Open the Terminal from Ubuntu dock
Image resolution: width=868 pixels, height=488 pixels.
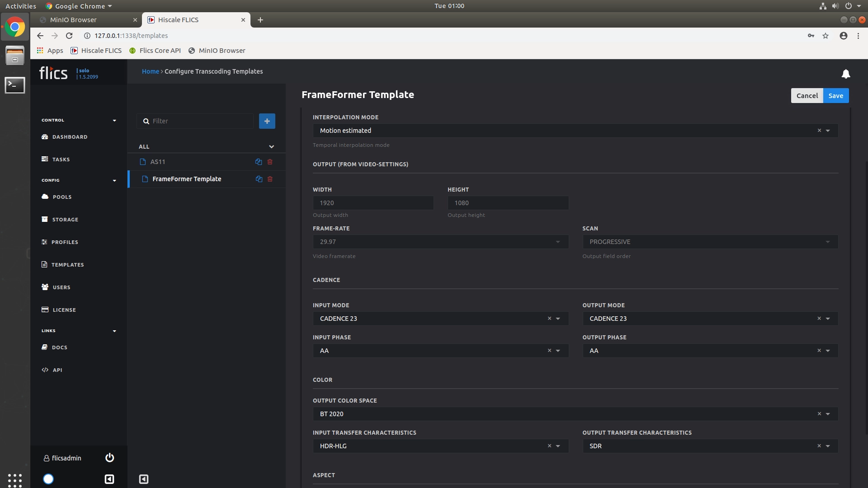[x=14, y=85]
